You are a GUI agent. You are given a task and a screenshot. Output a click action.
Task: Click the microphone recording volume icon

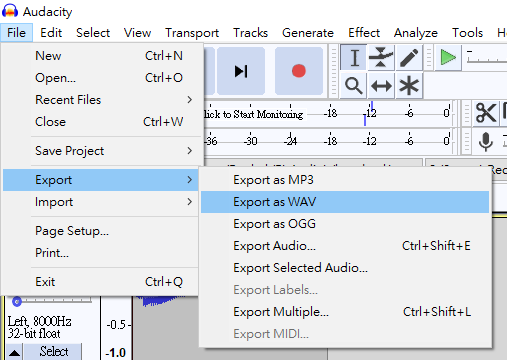[x=486, y=141]
